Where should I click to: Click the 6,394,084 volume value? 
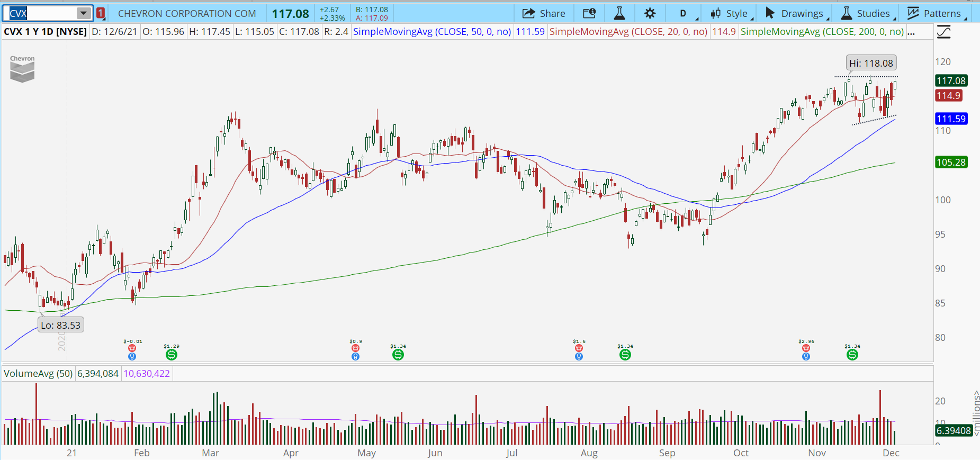tap(98, 374)
